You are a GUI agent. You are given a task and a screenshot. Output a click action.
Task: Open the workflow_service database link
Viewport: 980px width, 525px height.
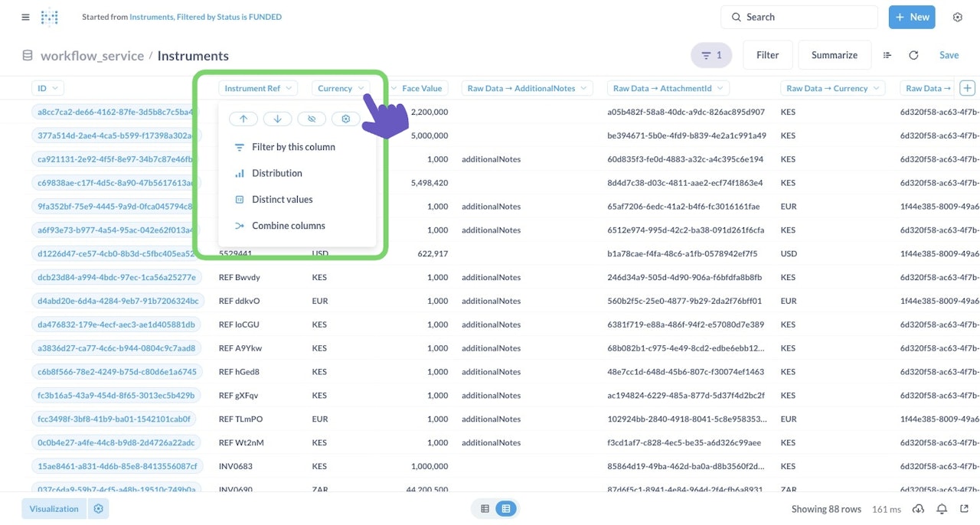92,56
